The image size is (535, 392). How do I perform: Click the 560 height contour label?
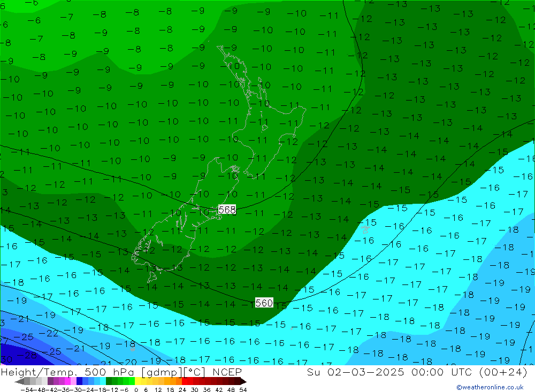tap(264, 303)
